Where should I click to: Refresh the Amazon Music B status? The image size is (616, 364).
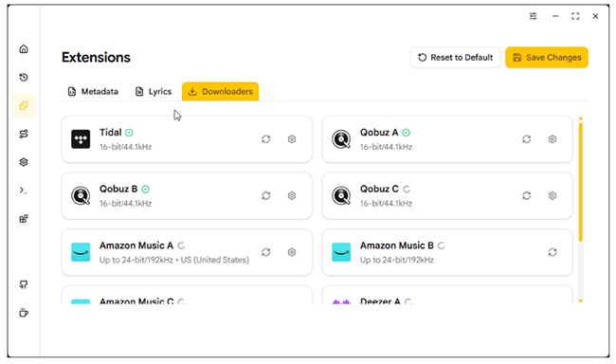click(553, 252)
